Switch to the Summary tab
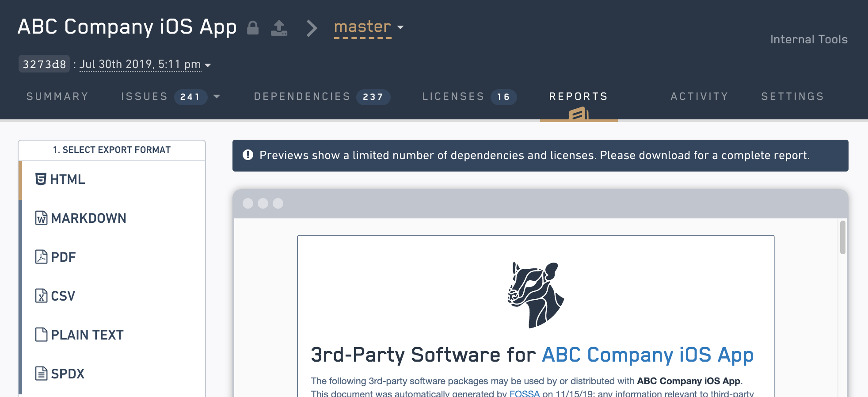Image resolution: width=868 pixels, height=397 pixels. (x=57, y=96)
